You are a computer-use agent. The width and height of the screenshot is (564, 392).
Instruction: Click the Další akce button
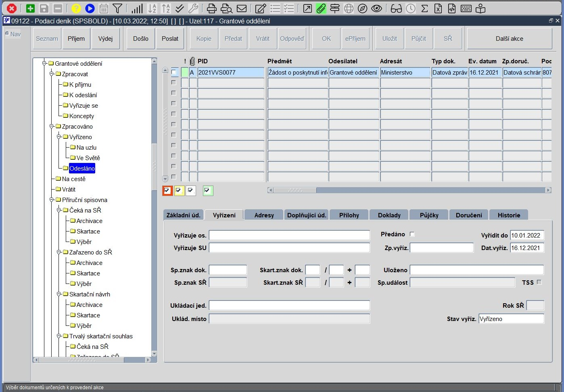pyautogui.click(x=510, y=39)
